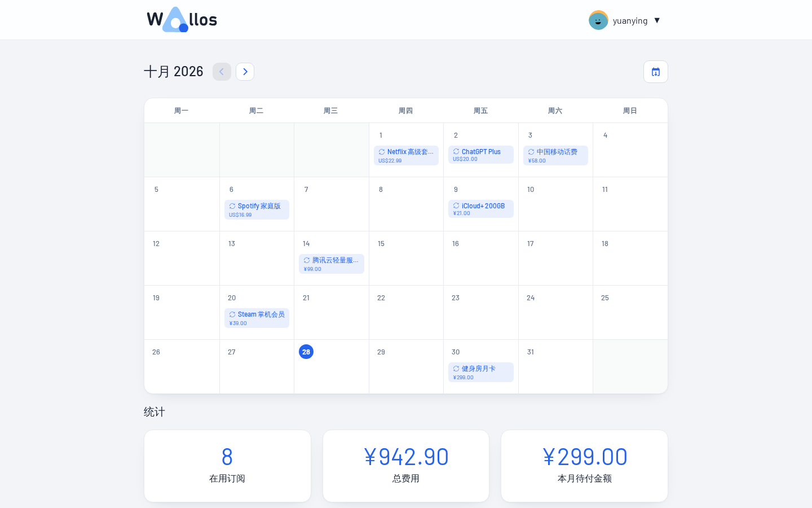Click the ¥942.90 总费用 amount
812x508 pixels.
click(x=406, y=457)
